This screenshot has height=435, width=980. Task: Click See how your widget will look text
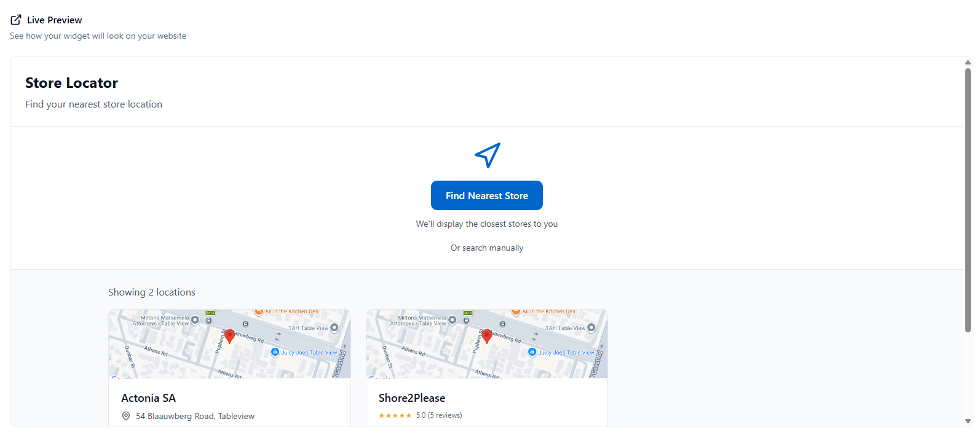pos(98,36)
